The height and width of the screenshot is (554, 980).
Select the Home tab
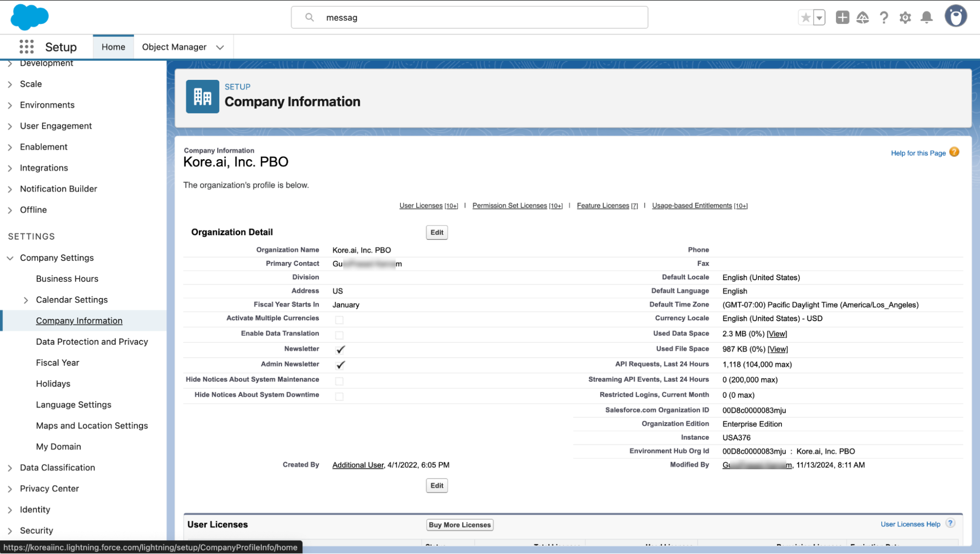coord(113,47)
